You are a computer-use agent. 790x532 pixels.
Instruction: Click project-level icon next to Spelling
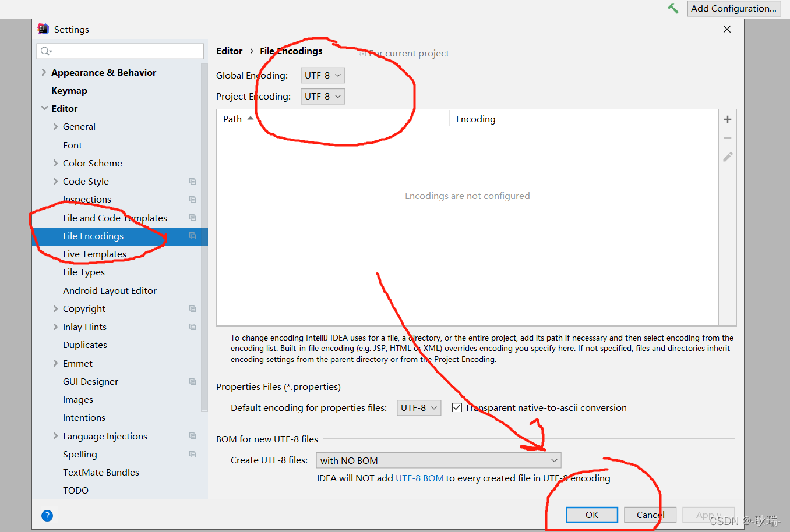pos(192,454)
